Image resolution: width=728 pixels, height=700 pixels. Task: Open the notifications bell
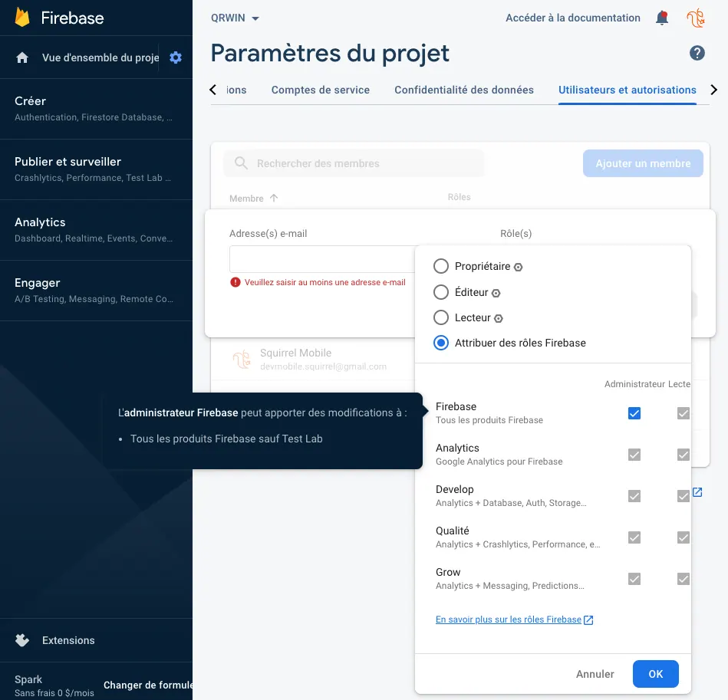click(x=661, y=18)
